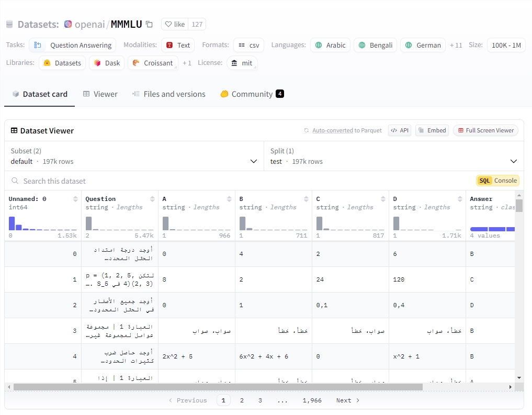Sort the Unnamed: 0 column
The image size is (532, 415).
click(75, 199)
